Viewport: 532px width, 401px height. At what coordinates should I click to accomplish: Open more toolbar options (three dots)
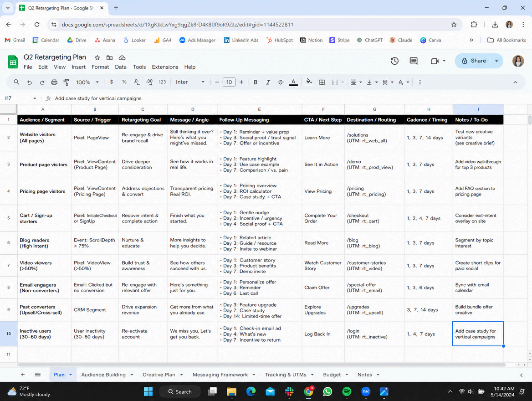coord(419,82)
